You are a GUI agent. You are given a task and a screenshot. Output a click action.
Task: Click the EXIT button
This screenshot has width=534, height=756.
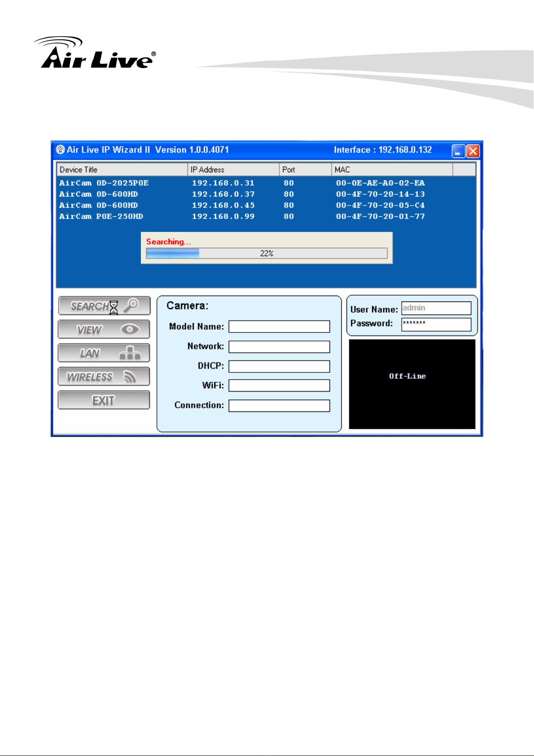pyautogui.click(x=104, y=400)
